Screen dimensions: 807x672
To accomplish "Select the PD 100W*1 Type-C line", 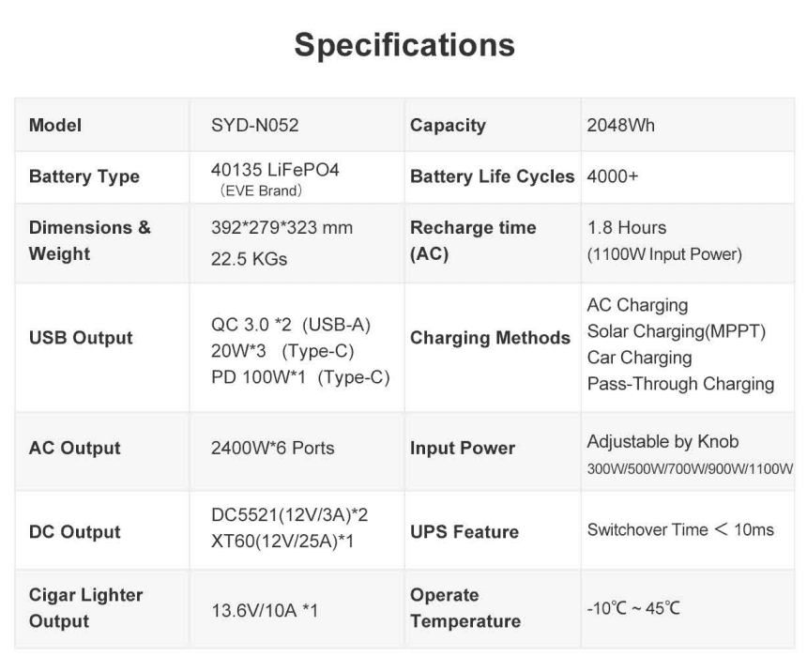I will (300, 377).
